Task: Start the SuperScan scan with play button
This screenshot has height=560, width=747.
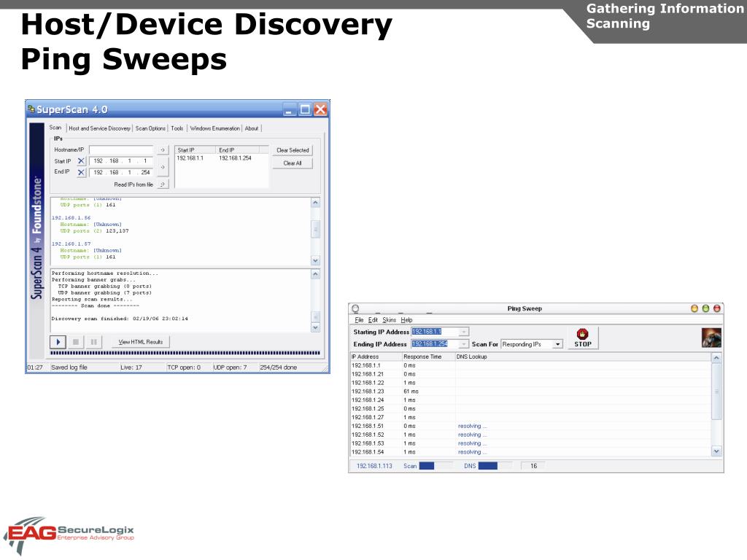Action: pyautogui.click(x=58, y=342)
